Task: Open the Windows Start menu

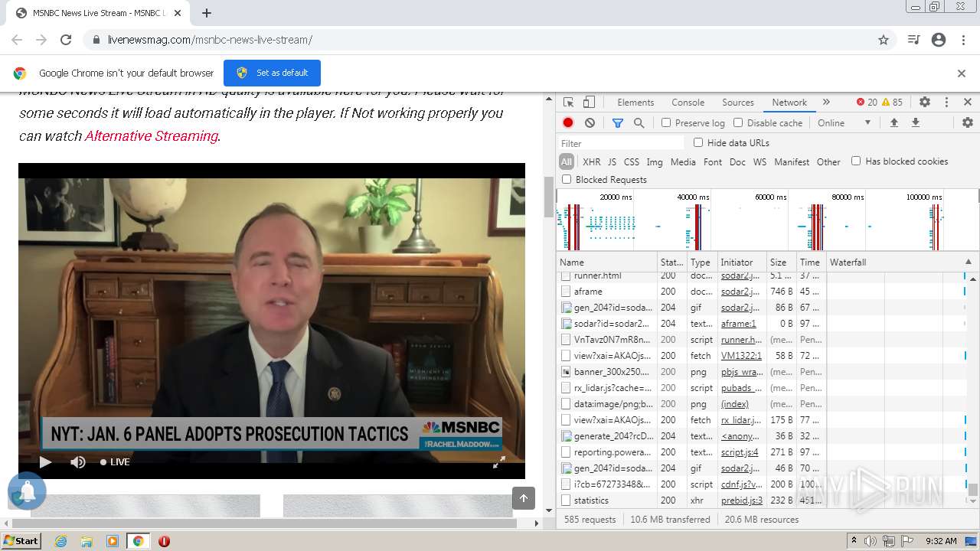Action: pyautogui.click(x=21, y=540)
